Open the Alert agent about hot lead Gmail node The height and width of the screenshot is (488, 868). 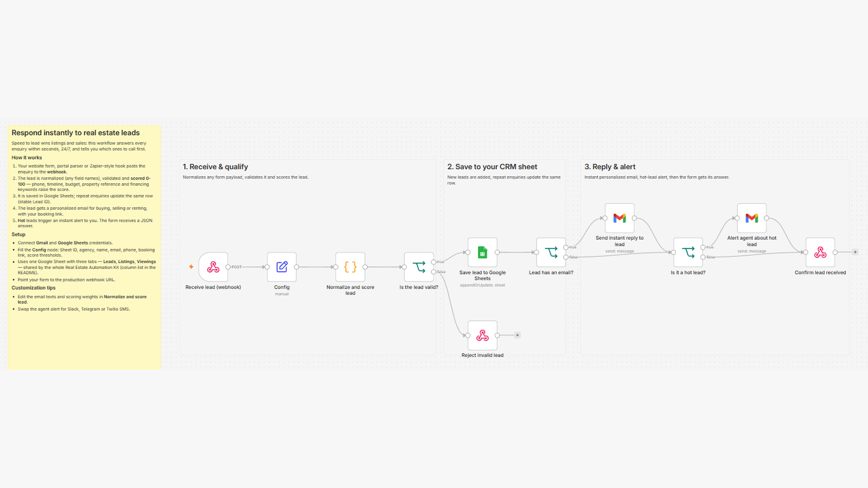[751, 218]
